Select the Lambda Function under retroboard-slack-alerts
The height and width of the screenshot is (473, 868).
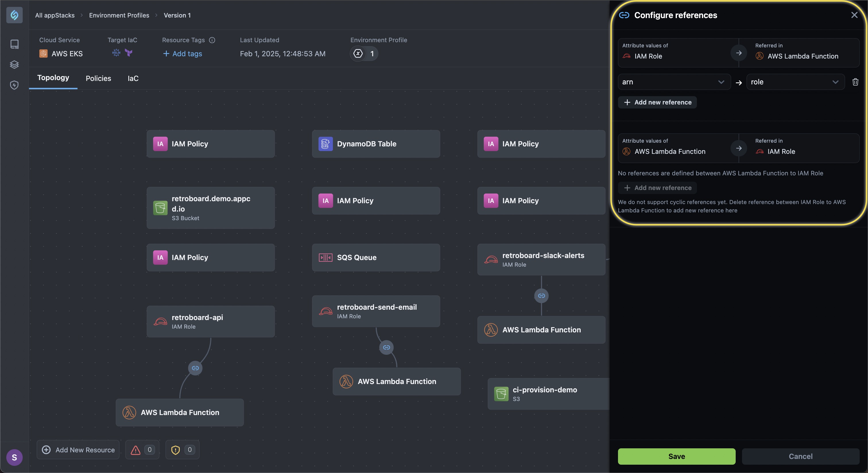(541, 330)
